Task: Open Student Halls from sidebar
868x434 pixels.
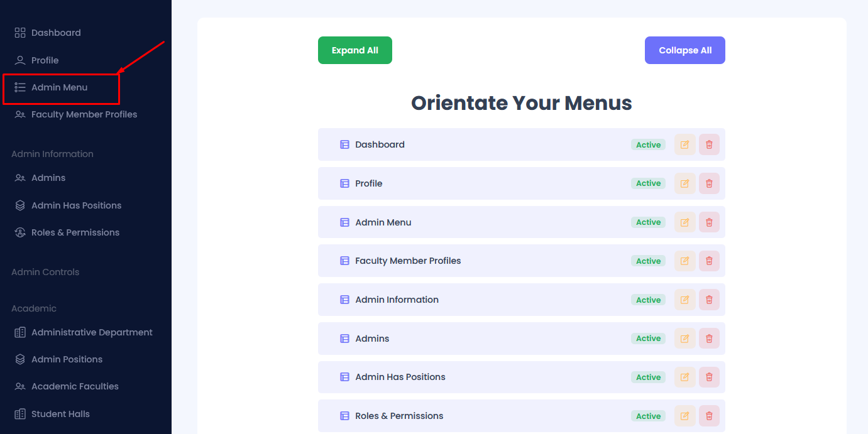Action: coord(60,414)
